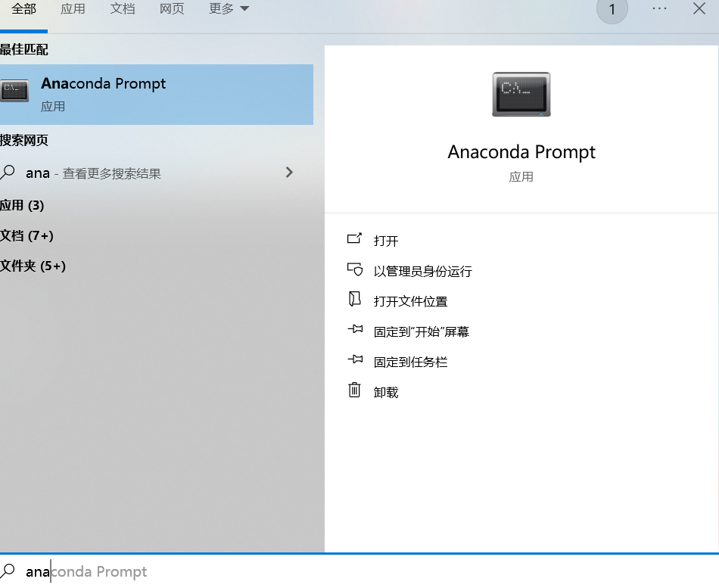Select 固定到任务栏

pos(410,362)
